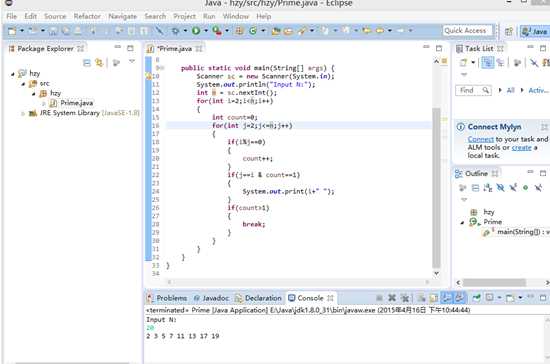This screenshot has width=550, height=364.
Task: Click the Run Last Tool (external tools) icon
Action: (217, 31)
